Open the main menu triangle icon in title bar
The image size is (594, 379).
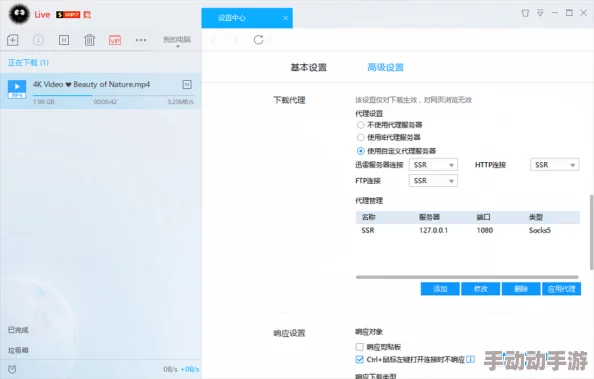[x=540, y=13]
